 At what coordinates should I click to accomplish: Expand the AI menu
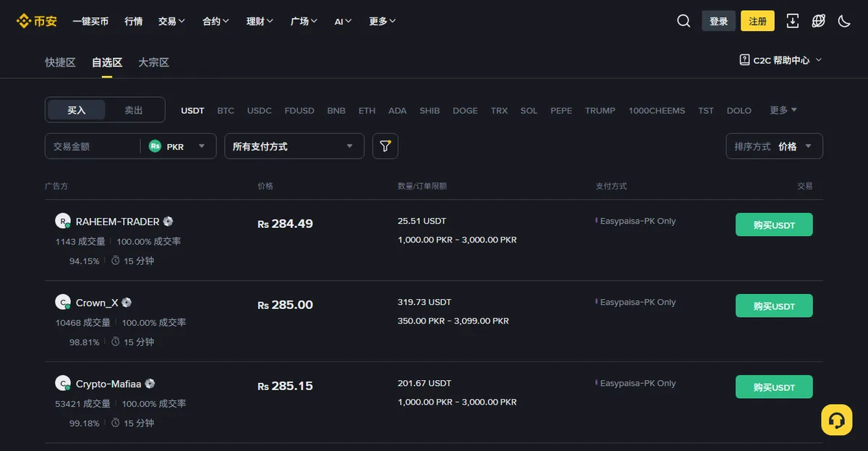click(x=343, y=22)
